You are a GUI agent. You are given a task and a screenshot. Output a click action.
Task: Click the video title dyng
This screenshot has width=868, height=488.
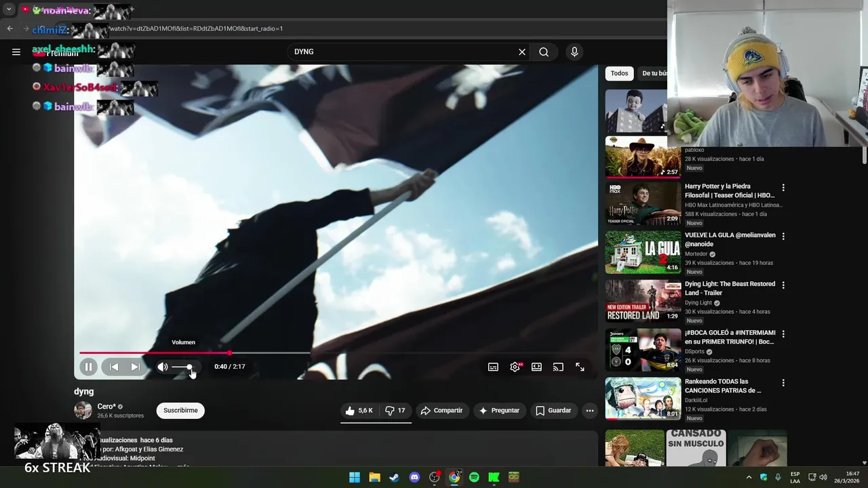point(84,391)
